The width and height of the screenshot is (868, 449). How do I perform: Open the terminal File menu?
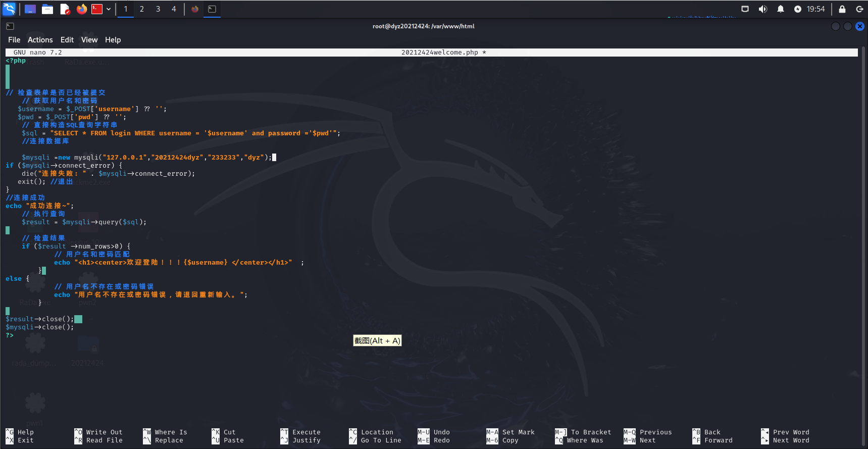pos(14,40)
